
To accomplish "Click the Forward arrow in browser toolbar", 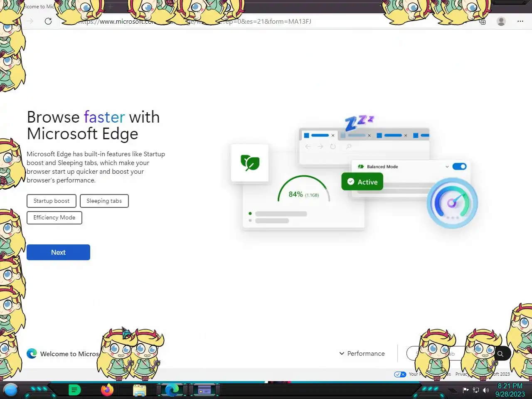I will 30,21.
